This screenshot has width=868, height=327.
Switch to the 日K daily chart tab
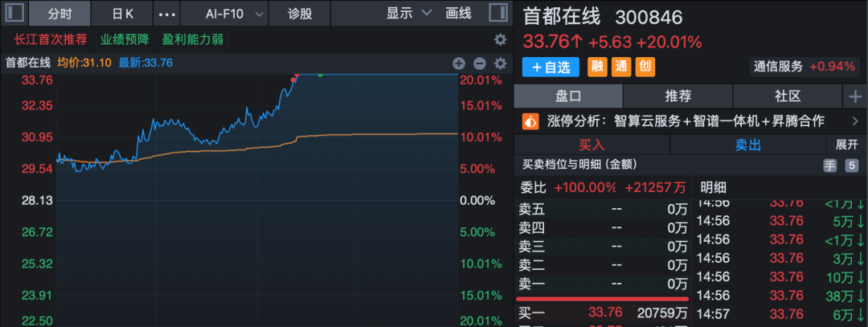122,14
